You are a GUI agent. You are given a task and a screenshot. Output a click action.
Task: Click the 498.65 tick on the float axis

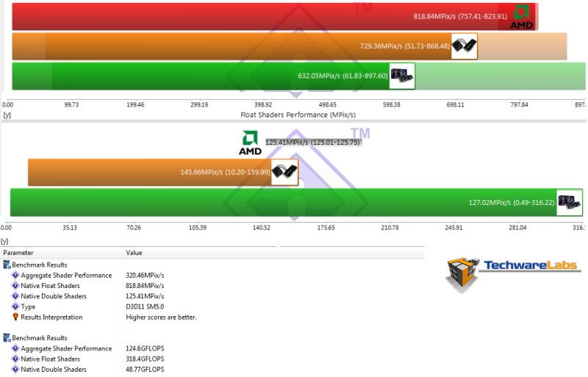(327, 104)
